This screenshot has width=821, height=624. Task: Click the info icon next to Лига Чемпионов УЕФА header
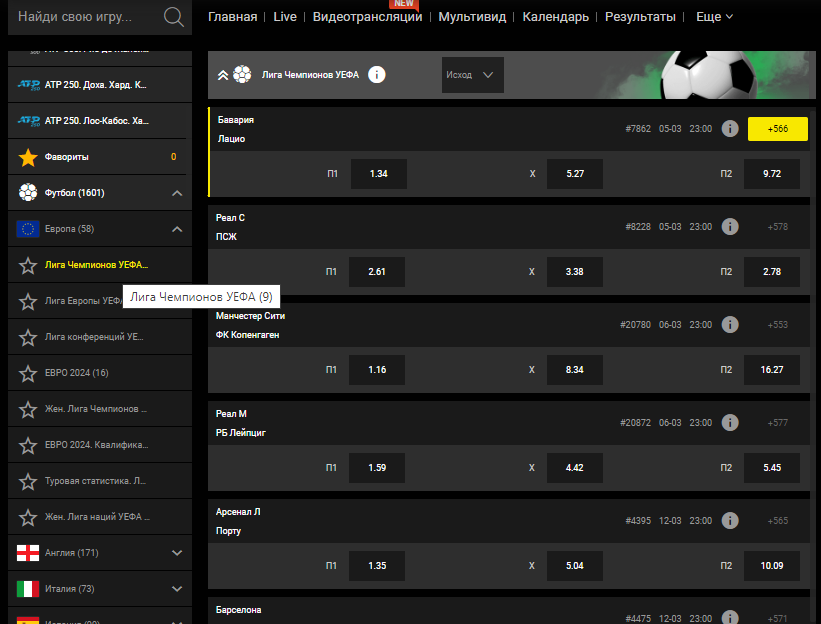pos(376,75)
